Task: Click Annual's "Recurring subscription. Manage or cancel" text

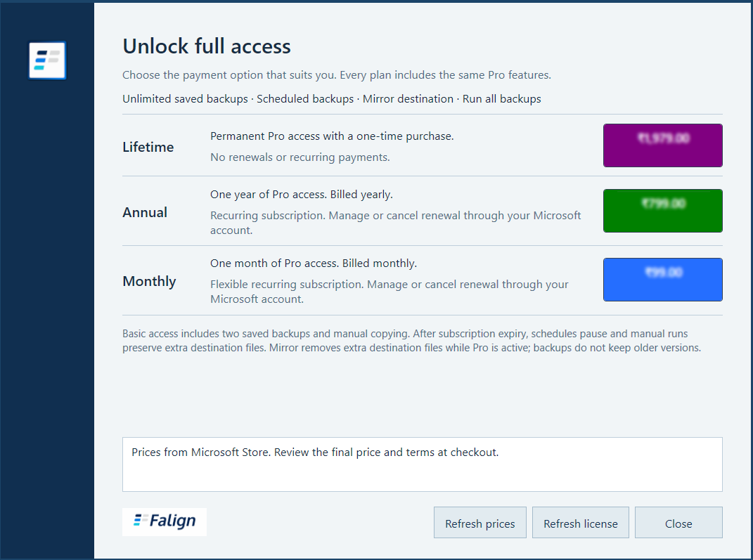Action: click(x=396, y=223)
